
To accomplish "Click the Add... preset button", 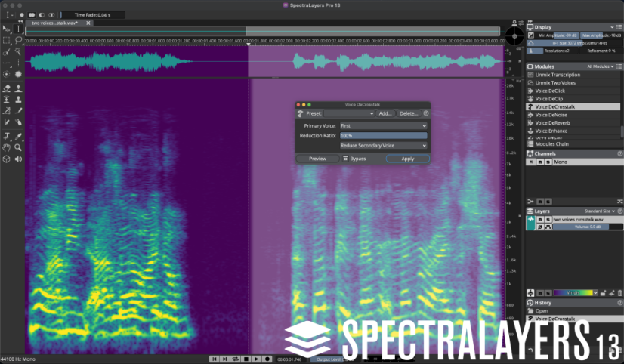I will click(x=385, y=113).
